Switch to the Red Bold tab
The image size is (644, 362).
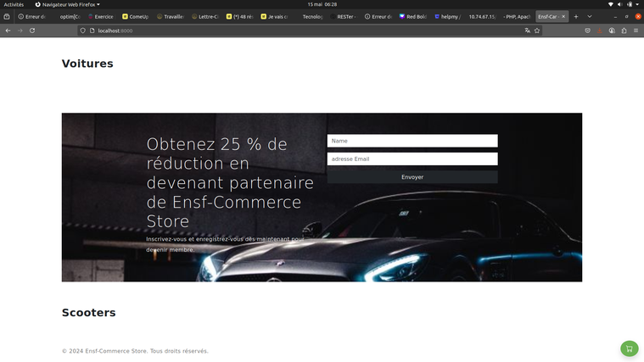(412, 17)
